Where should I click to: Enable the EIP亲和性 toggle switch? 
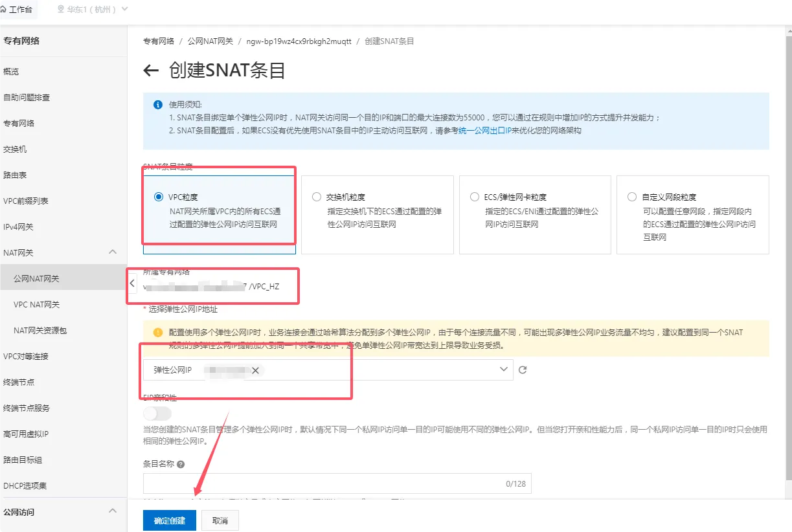[157, 413]
